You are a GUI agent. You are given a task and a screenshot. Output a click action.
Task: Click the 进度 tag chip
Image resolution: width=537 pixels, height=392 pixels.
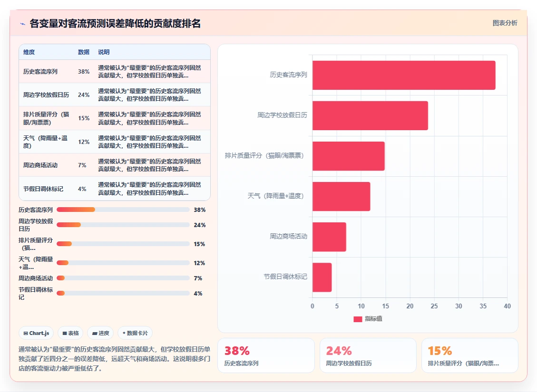click(100, 333)
